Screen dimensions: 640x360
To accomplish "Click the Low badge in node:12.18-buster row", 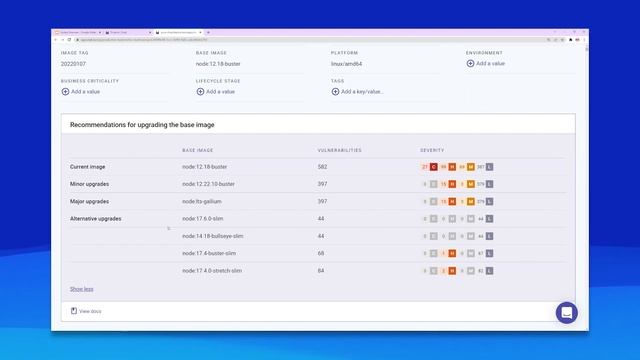I will (489, 167).
